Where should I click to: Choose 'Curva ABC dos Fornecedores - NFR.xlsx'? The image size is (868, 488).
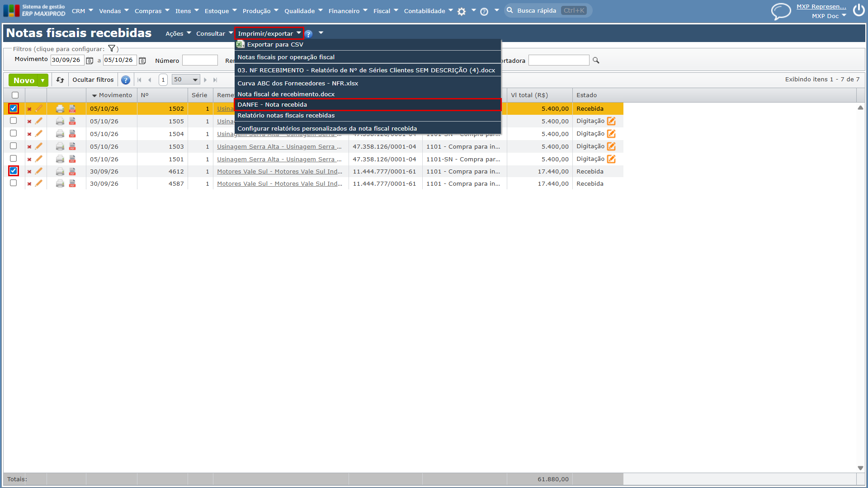tap(368, 84)
